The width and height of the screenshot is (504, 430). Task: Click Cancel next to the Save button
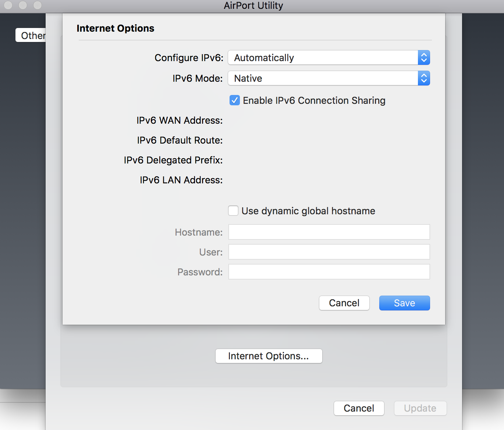tap(344, 303)
